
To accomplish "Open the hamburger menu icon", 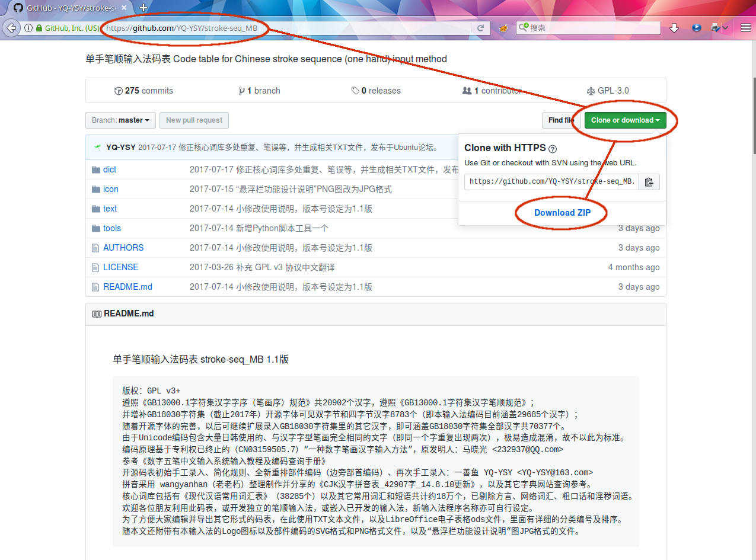I will click(746, 28).
